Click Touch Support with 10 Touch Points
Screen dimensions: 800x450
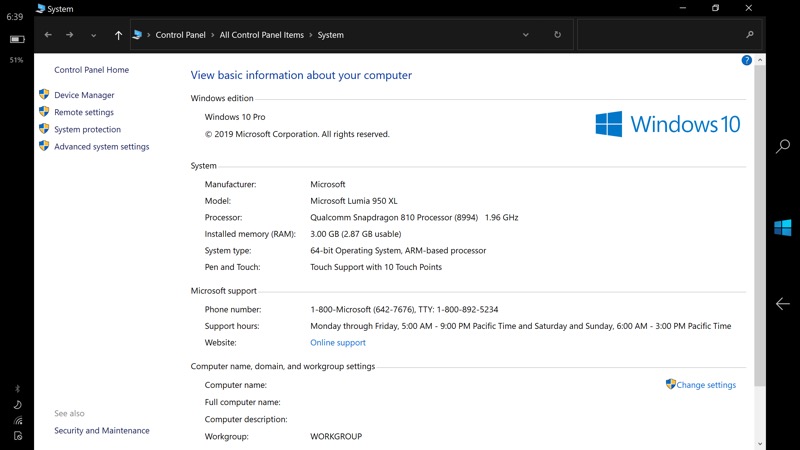376,267
